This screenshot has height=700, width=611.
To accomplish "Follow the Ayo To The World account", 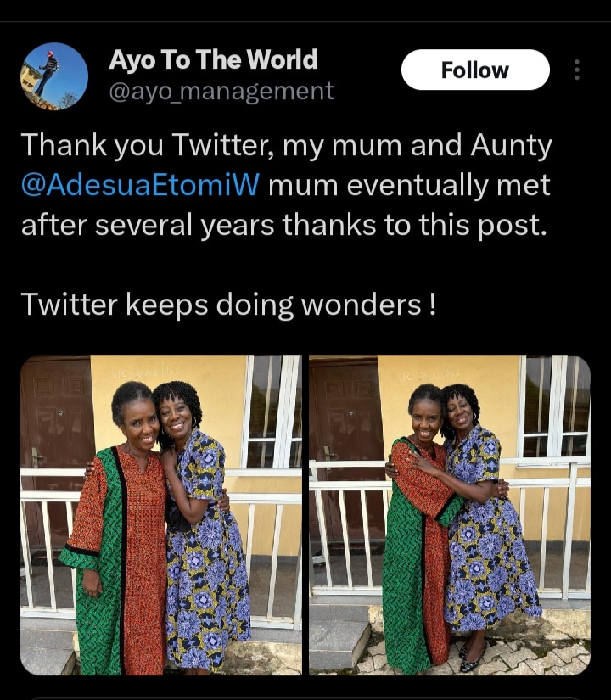I will click(x=474, y=70).
